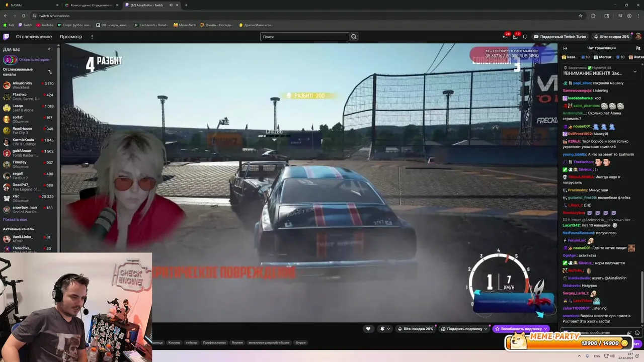Open a new browser tab
Screen dimensions: 644x362
tap(186, 5)
